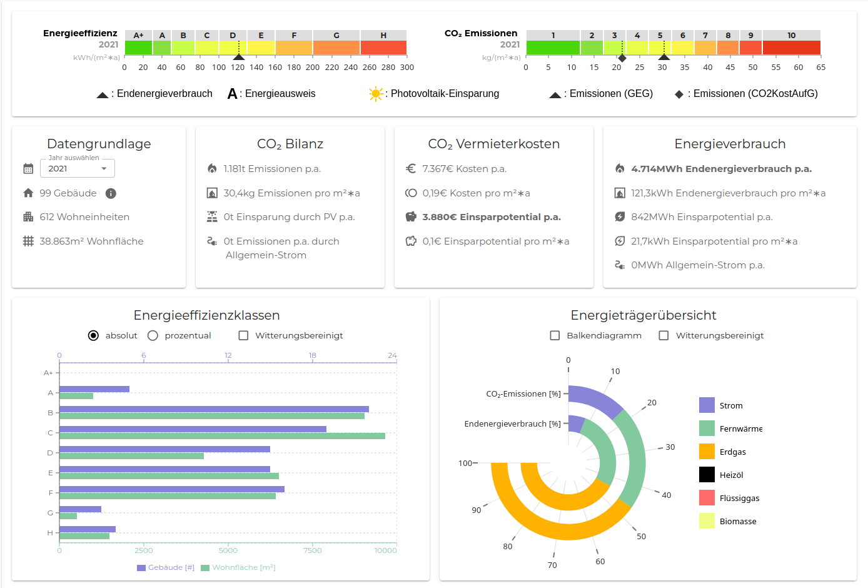Screen dimensions: 868x588
Task: Click the euro icon beside 7.367€ Kosten
Action: point(411,169)
